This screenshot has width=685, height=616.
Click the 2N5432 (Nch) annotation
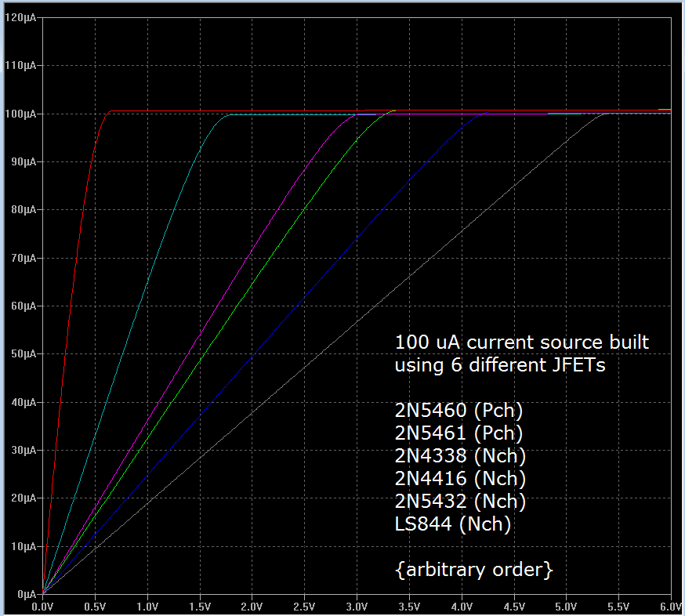tap(460, 502)
